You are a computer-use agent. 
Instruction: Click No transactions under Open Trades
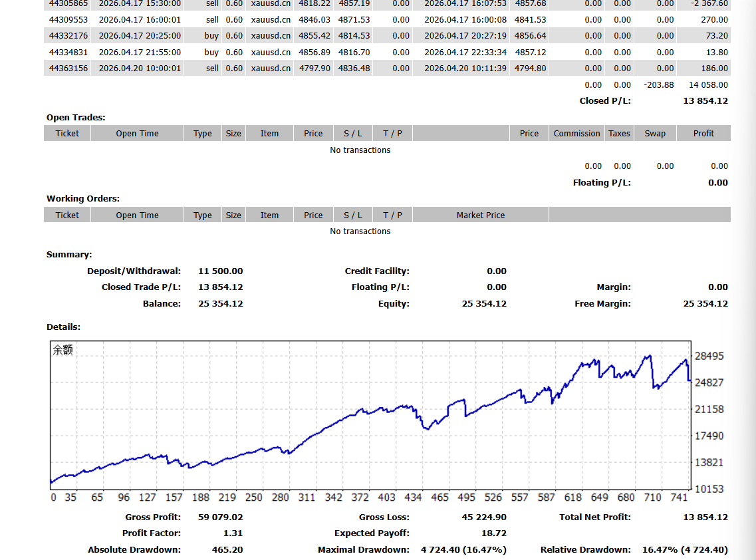(x=360, y=150)
